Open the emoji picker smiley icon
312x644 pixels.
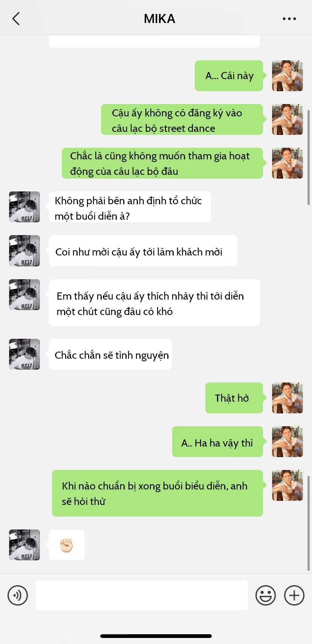click(266, 595)
